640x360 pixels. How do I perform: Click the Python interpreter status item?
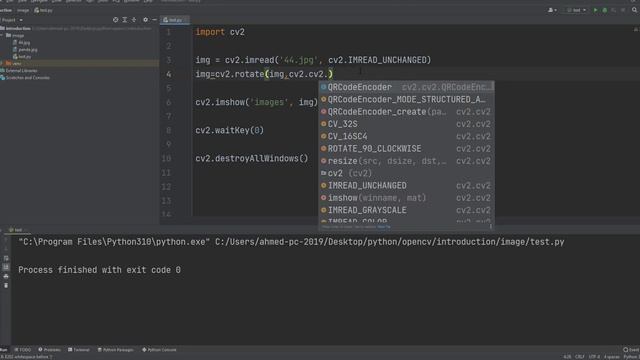tap(631, 357)
